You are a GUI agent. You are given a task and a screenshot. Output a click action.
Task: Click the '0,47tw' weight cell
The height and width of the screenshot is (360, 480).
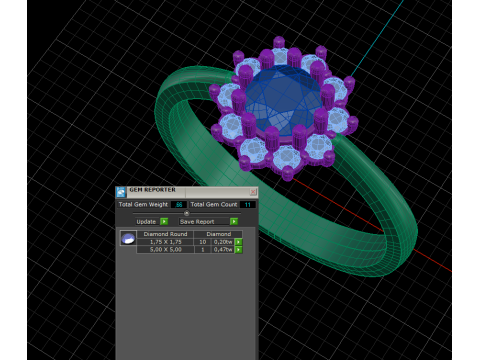(x=223, y=250)
